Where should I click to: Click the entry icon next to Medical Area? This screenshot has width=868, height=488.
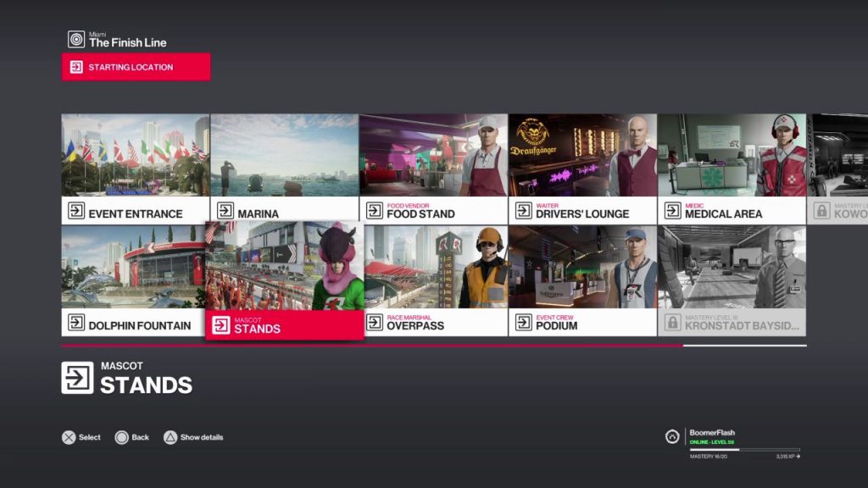click(672, 211)
